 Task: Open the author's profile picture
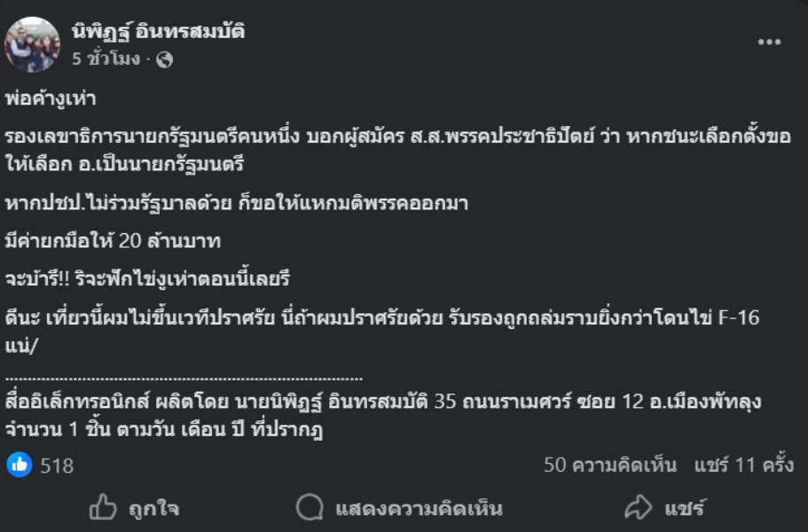pyautogui.click(x=32, y=44)
